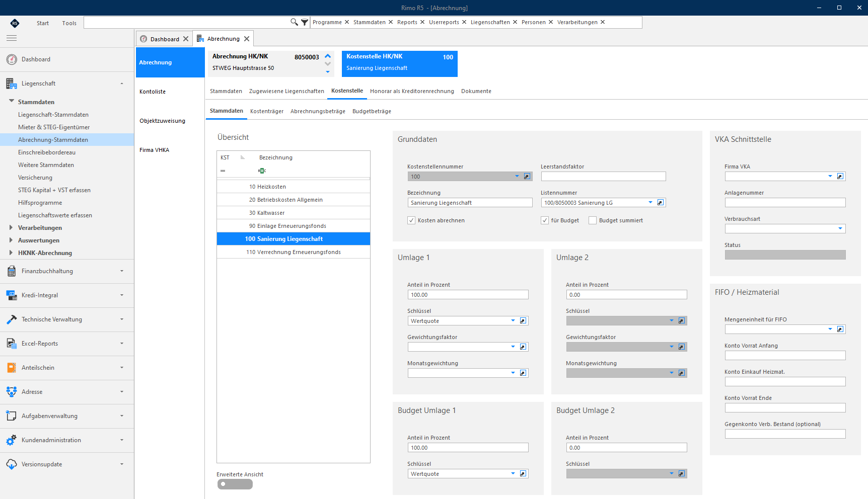Open the Gewichtungsfaktor dropdown in Umlage 1

513,347
